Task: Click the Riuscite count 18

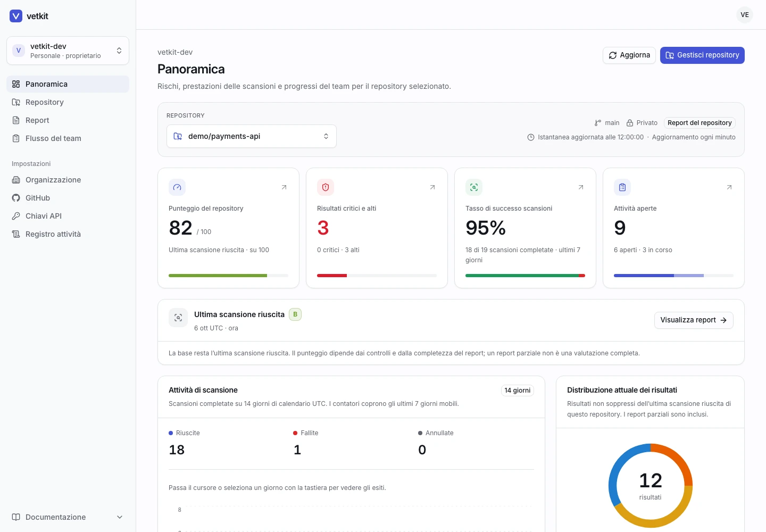Action: 177,450
